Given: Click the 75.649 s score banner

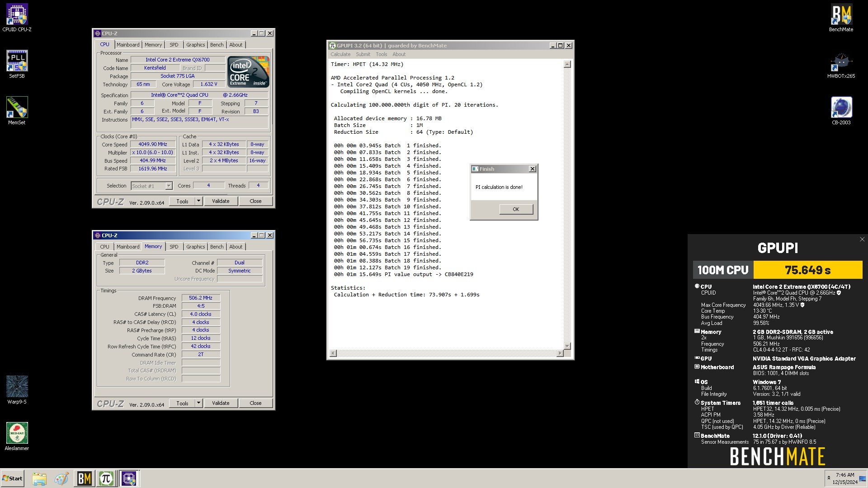Looking at the screenshot, I should point(808,270).
